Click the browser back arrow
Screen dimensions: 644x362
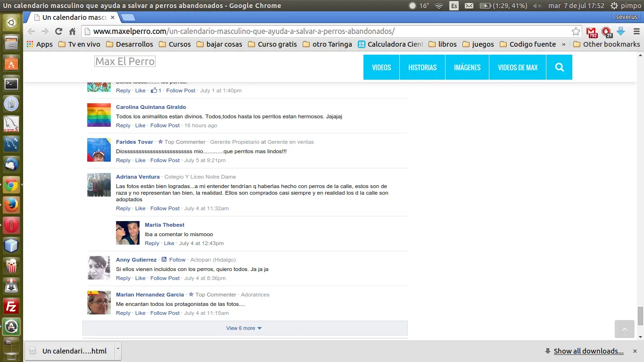click(31, 31)
